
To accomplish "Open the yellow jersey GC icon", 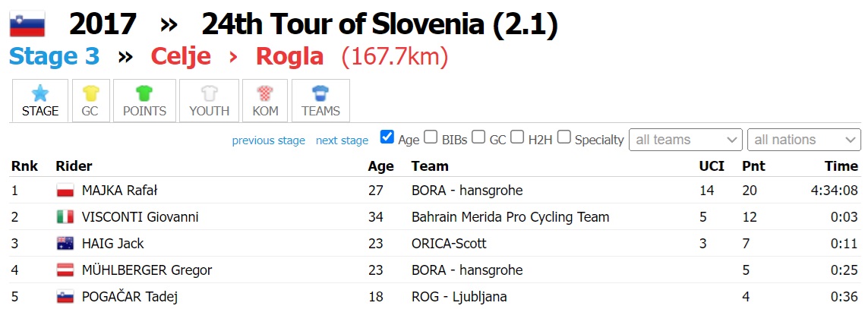I will pyautogui.click(x=90, y=93).
